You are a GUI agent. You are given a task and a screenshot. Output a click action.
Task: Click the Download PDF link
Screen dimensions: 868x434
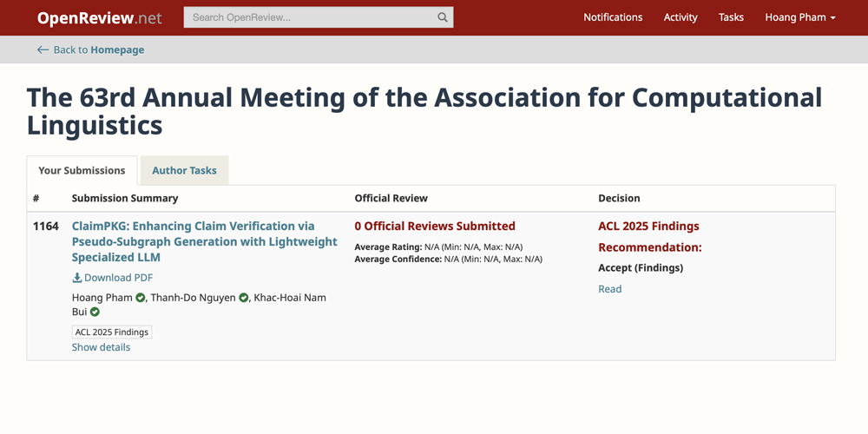pyautogui.click(x=112, y=278)
